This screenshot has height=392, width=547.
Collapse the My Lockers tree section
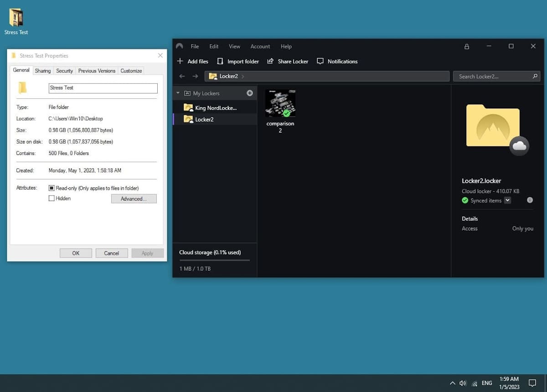(178, 93)
